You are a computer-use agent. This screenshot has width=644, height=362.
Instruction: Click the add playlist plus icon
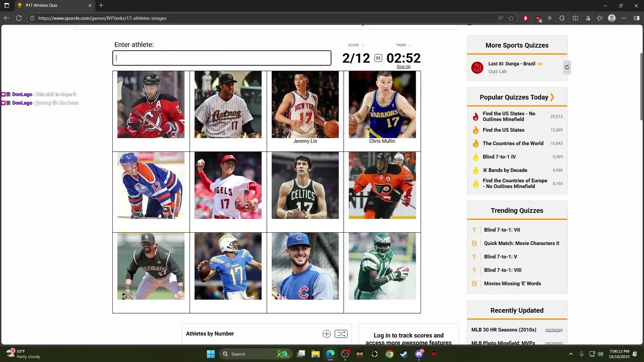[327, 334]
